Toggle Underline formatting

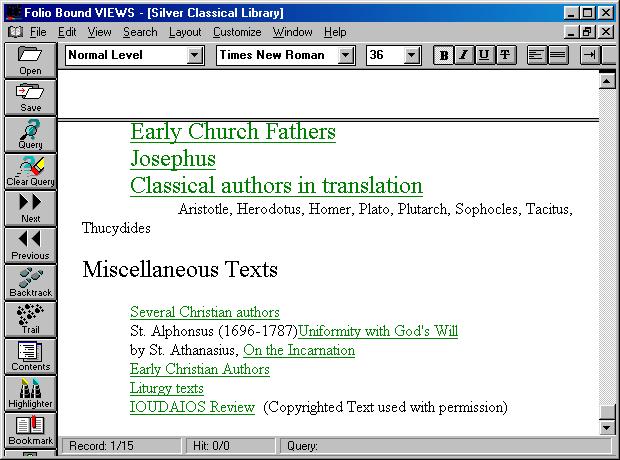pos(484,55)
